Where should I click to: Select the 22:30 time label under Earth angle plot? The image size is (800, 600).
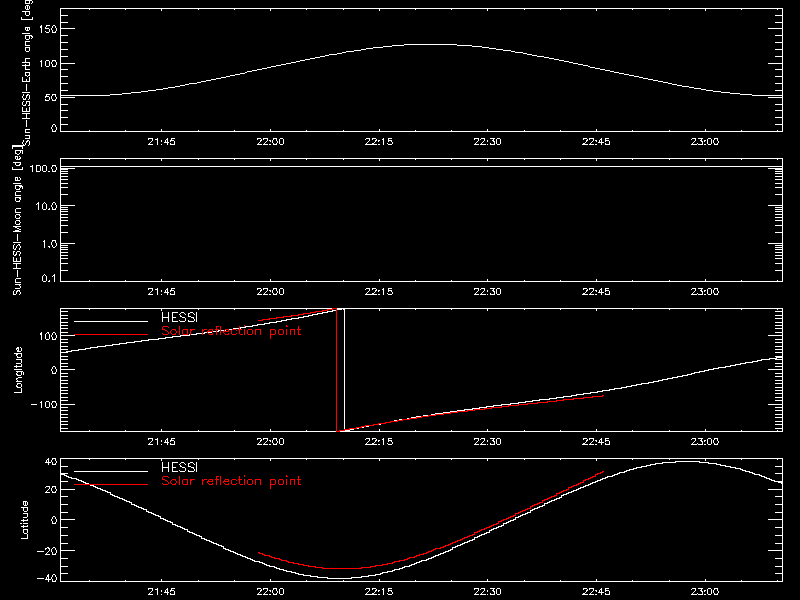(487, 142)
